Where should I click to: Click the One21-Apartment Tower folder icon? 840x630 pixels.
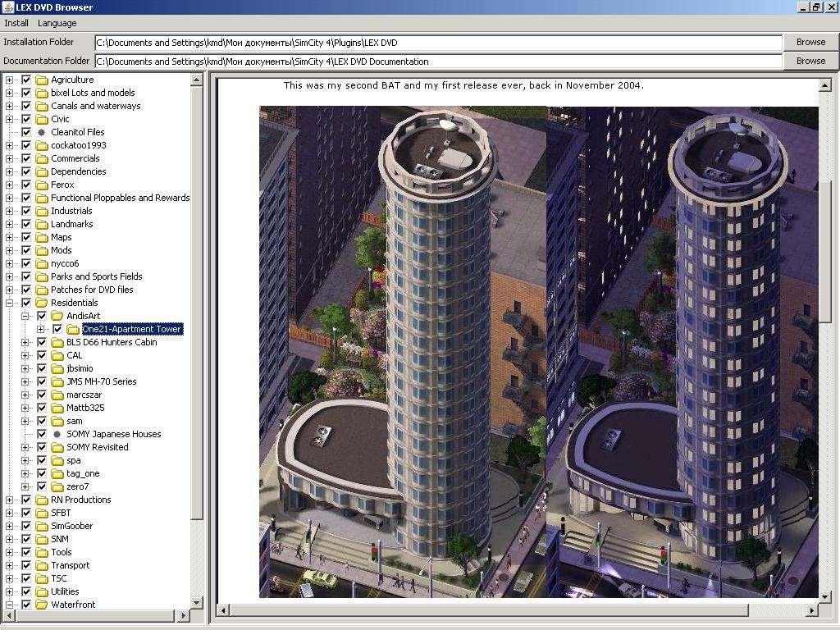73,329
